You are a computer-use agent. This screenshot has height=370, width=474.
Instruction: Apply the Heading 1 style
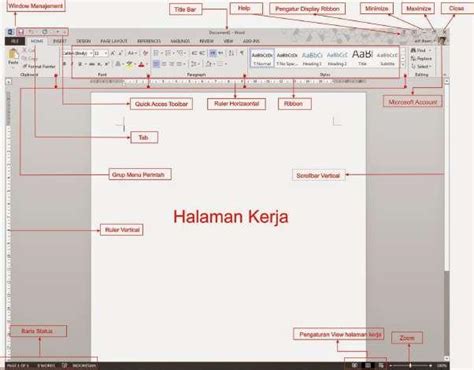click(x=312, y=58)
